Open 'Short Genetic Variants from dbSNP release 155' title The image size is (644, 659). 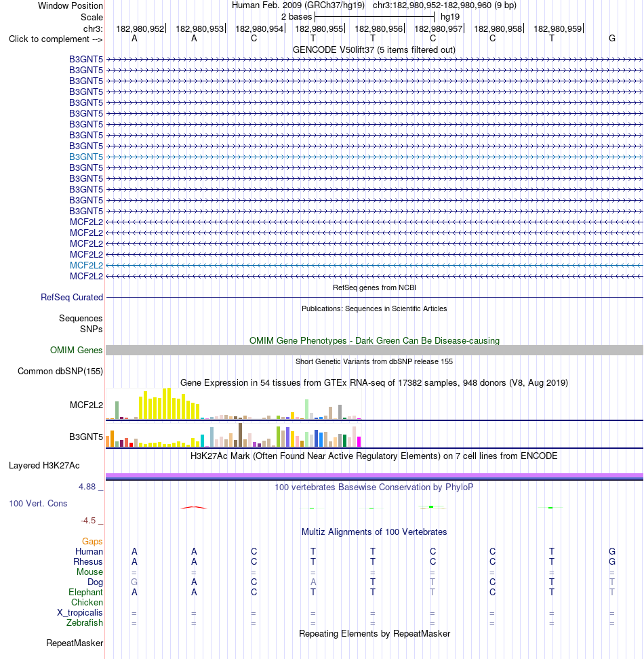pos(374,361)
